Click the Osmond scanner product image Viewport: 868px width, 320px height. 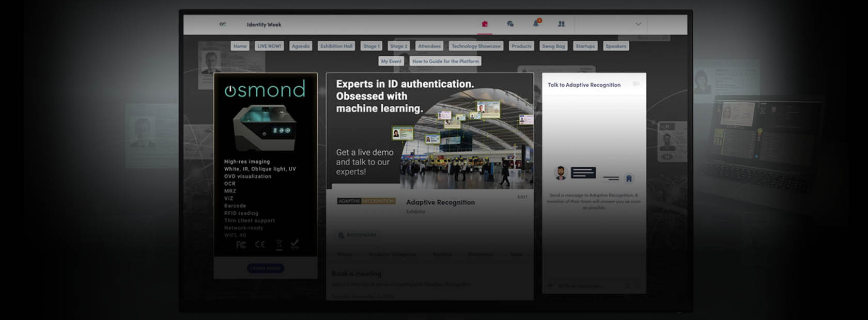coord(265,127)
